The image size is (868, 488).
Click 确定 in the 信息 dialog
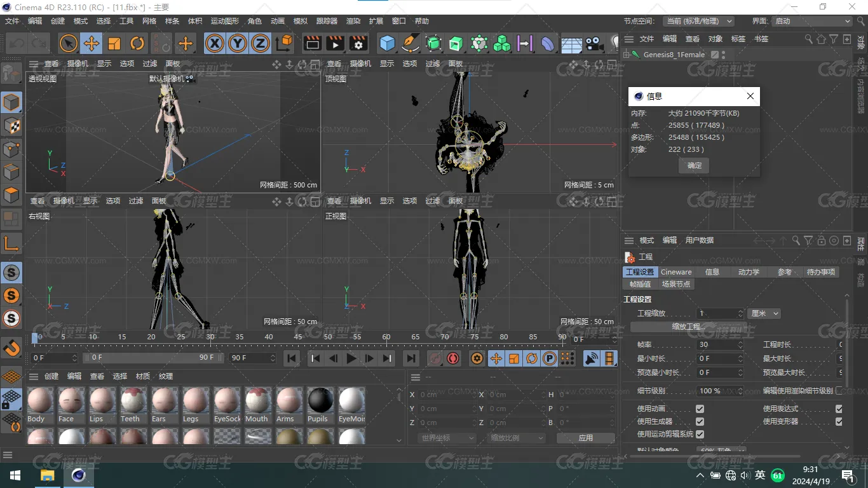pos(695,165)
